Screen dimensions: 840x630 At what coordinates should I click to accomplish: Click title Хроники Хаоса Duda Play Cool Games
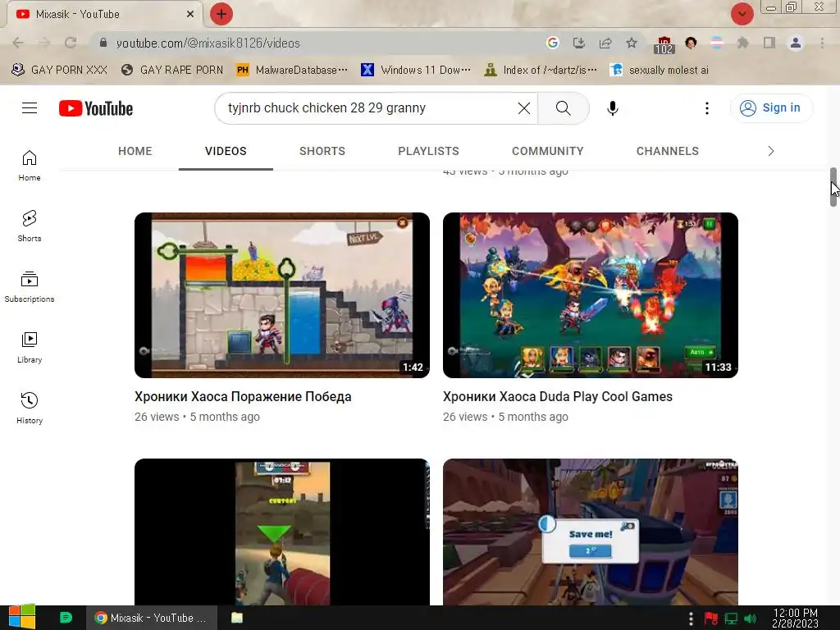pos(558,396)
